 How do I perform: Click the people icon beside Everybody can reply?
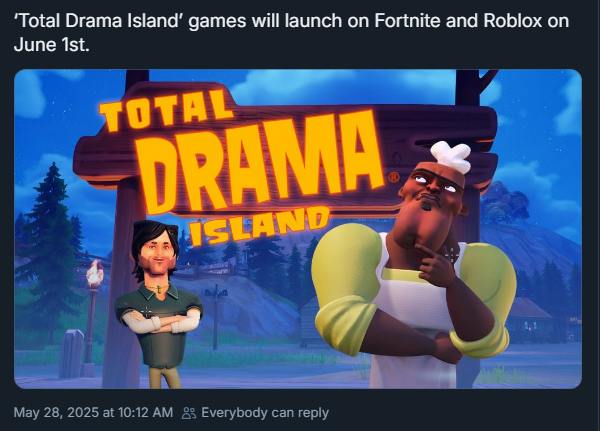pyautogui.click(x=189, y=413)
